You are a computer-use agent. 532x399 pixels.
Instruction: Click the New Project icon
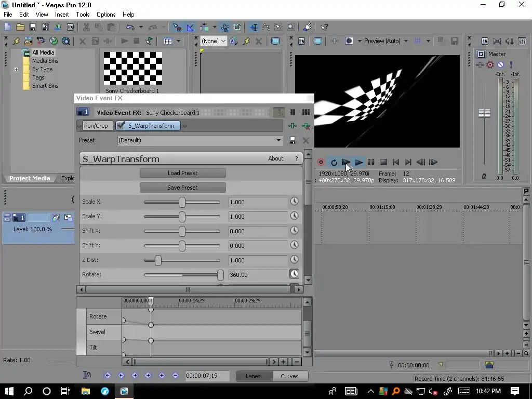point(7,27)
